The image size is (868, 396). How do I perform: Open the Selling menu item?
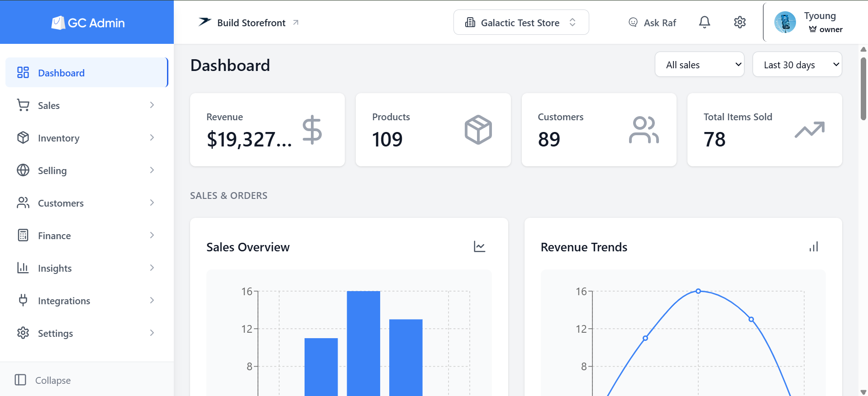click(x=86, y=170)
